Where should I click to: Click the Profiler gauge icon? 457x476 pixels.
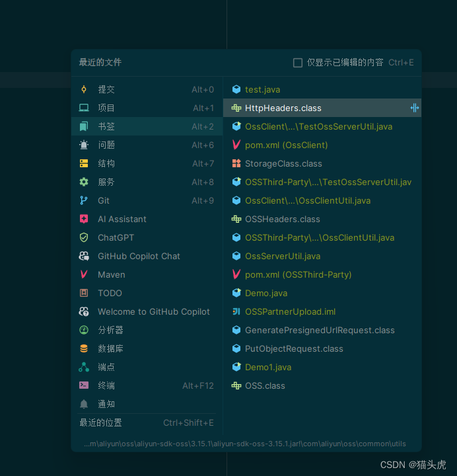click(84, 331)
